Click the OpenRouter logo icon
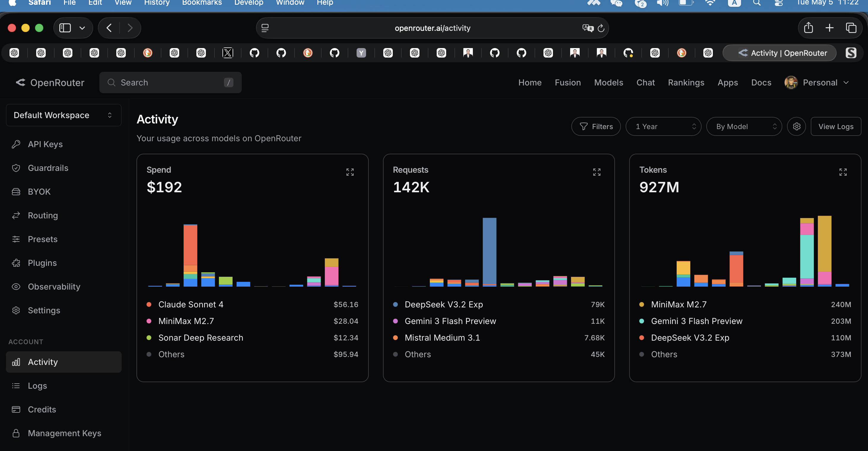868x451 pixels. [20, 82]
